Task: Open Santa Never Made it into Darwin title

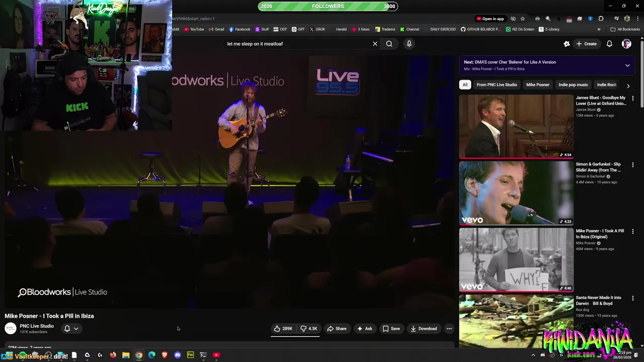Action: click(x=599, y=300)
